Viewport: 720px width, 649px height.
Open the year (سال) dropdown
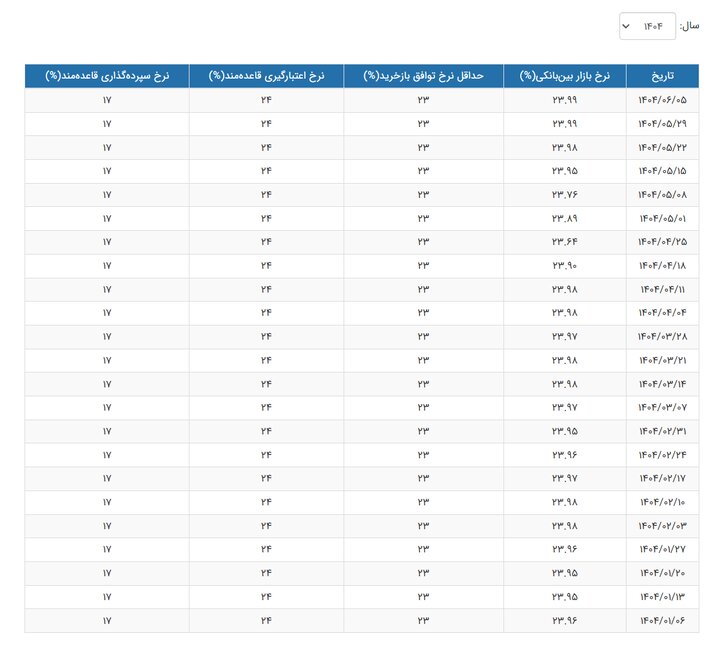(647, 26)
